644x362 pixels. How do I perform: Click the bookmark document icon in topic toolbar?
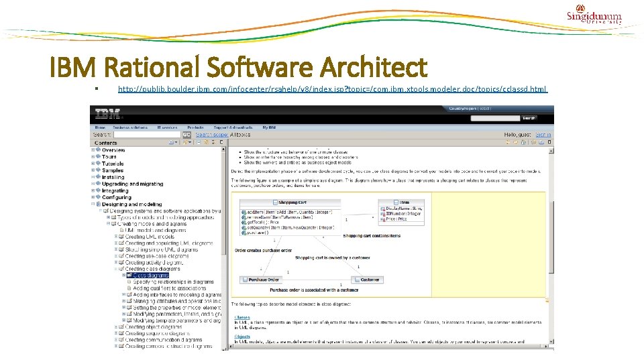click(533, 142)
